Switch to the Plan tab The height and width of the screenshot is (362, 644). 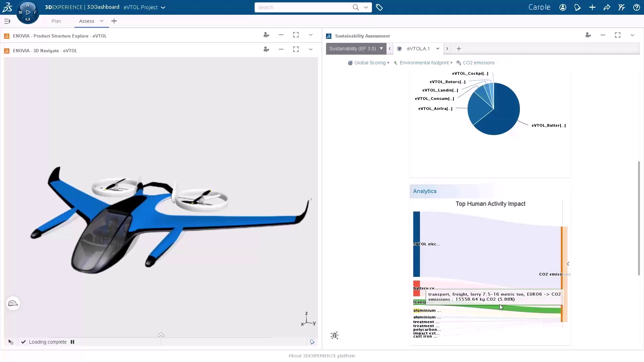56,21
